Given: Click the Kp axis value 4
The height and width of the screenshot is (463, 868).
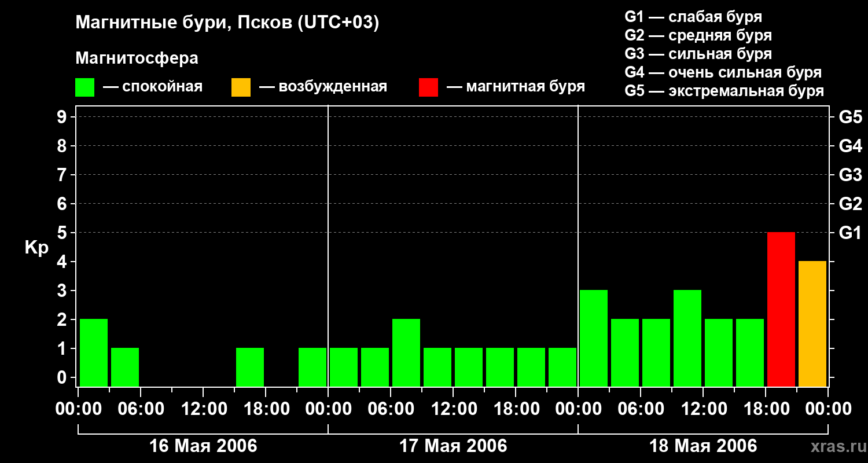Looking at the screenshot, I should 63,262.
